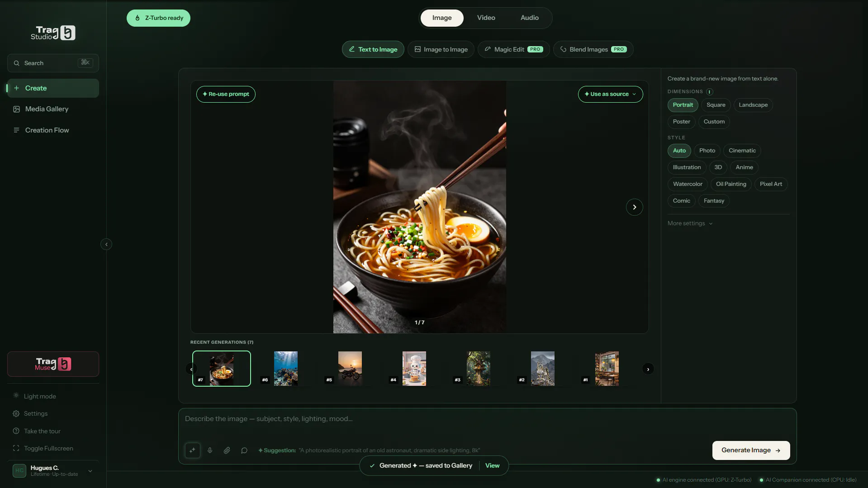Click the Toggle Fullscreen corners icon
The width and height of the screenshot is (868, 488).
point(16,448)
